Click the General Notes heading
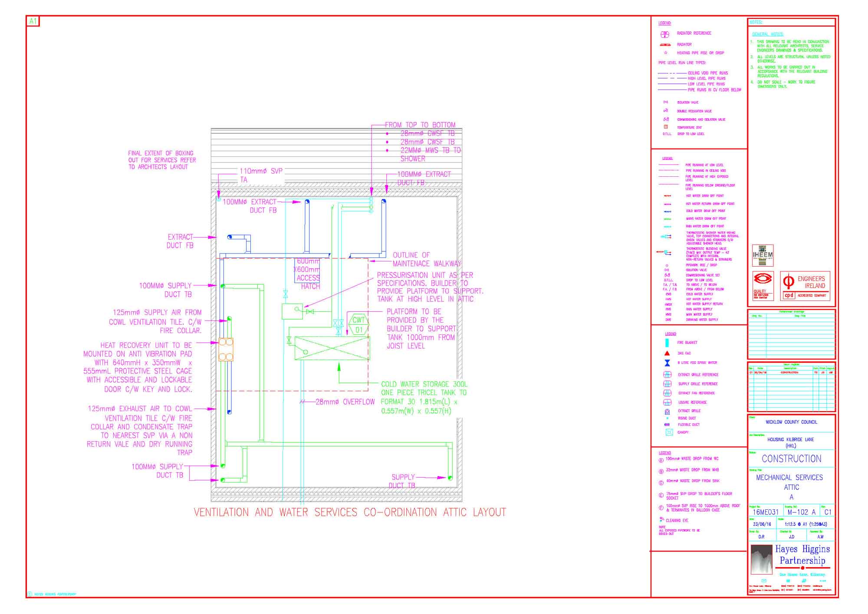Screen dimensions: 868x614 767,34
